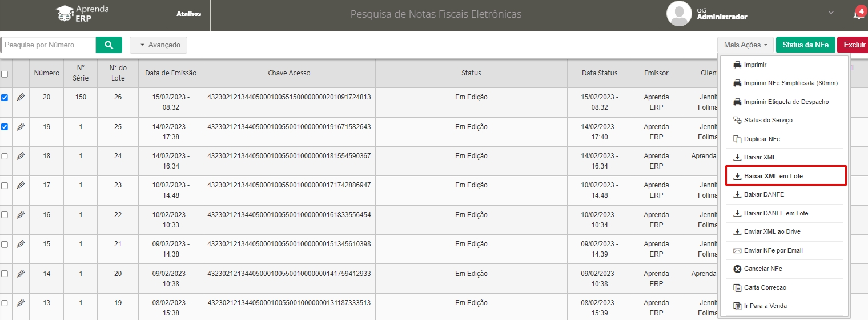Click the green search magnifier button

(x=108, y=45)
